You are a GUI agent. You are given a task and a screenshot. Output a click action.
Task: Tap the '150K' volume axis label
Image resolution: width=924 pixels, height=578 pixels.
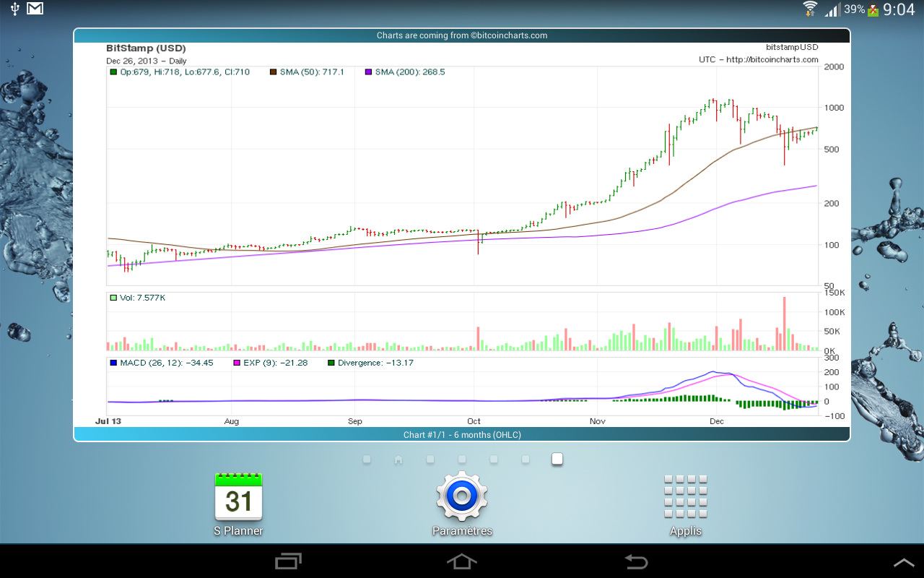[x=835, y=293]
